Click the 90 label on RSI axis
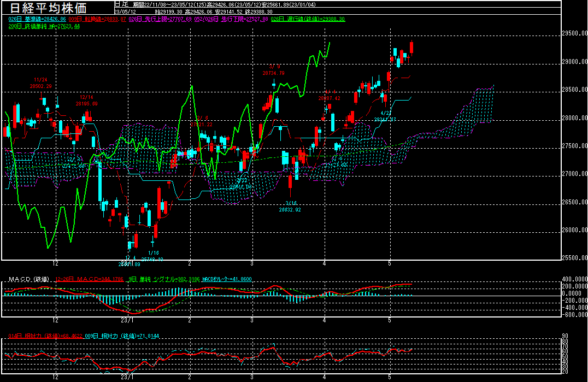This screenshot has width=588, height=382. [x=565, y=336]
